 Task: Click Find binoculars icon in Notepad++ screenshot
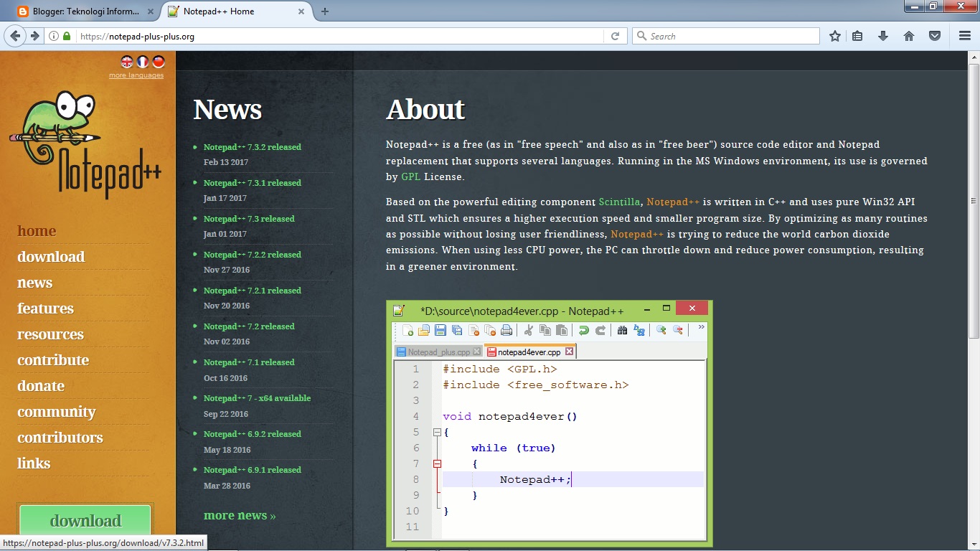[623, 331]
